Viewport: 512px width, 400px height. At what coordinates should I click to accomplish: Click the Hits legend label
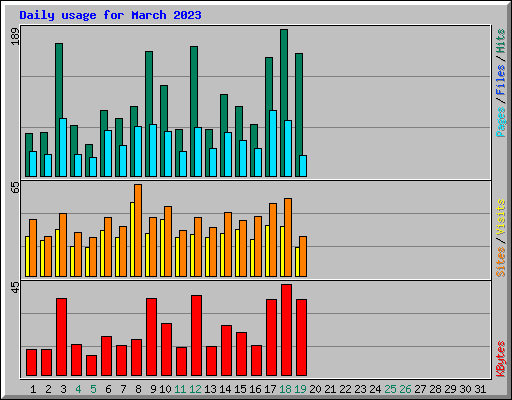point(500,41)
